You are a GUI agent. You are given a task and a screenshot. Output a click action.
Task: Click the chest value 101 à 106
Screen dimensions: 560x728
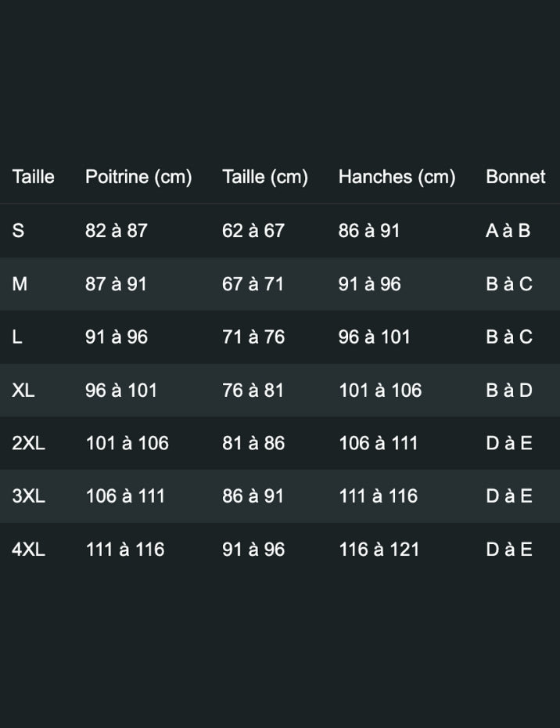click(127, 443)
